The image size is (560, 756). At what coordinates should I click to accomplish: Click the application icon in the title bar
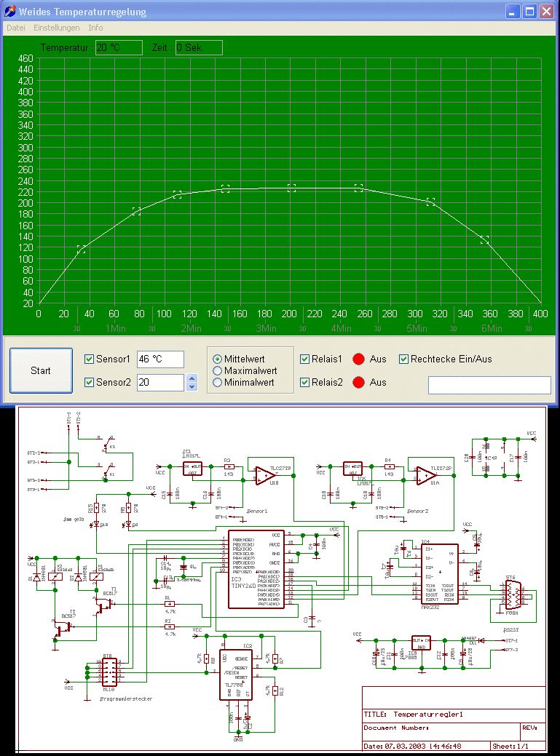[9, 11]
